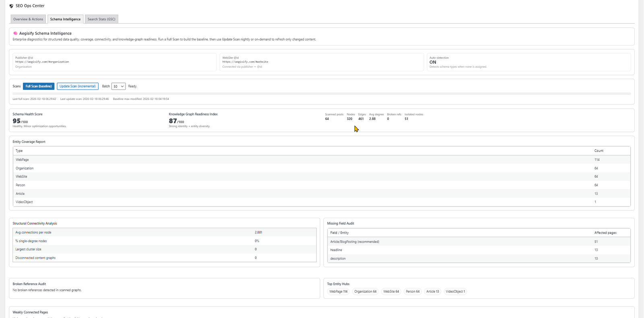This screenshot has height=318, width=644.
Task: Select the headline row in Missing Field Audit
Action: tap(336, 250)
